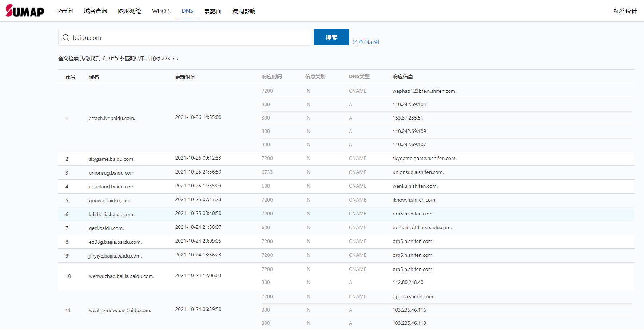The width and height of the screenshot is (644, 331).
Task: Go to the WHOIS tab
Action: pos(161,11)
